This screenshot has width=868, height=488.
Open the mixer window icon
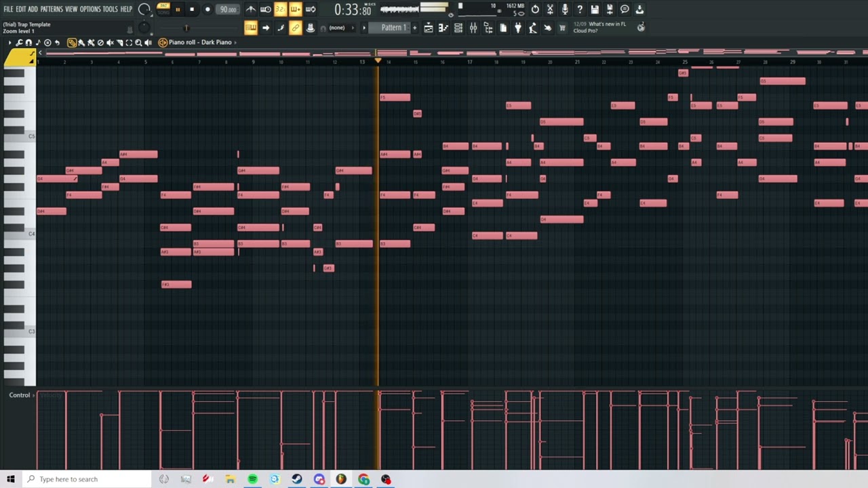473,28
